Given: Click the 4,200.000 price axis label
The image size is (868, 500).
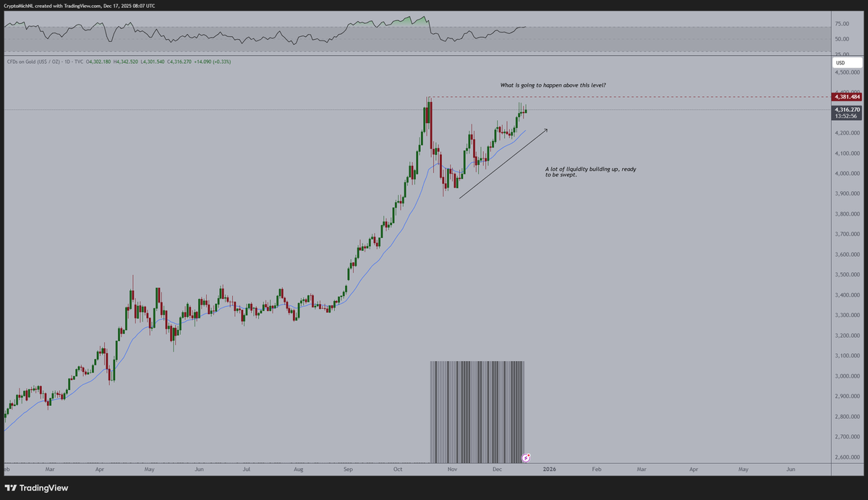Looking at the screenshot, I should 846,133.
